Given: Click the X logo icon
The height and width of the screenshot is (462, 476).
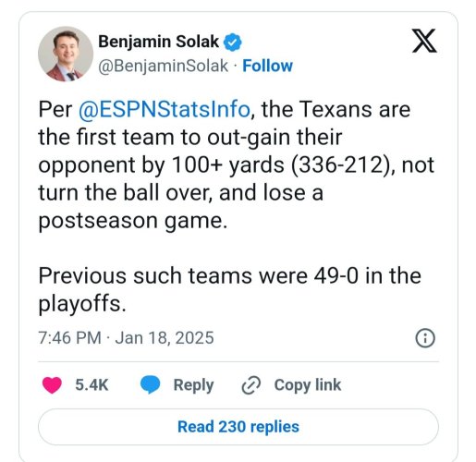Looking at the screenshot, I should point(424,41).
